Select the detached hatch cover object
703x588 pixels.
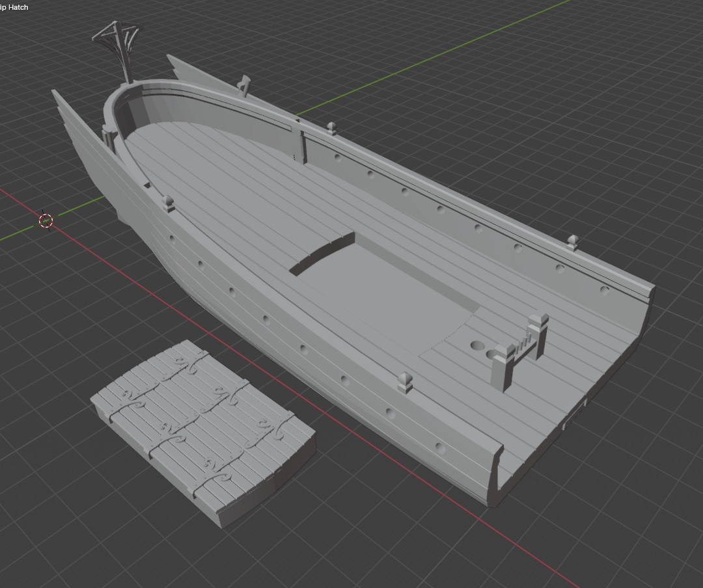pyautogui.click(x=204, y=433)
